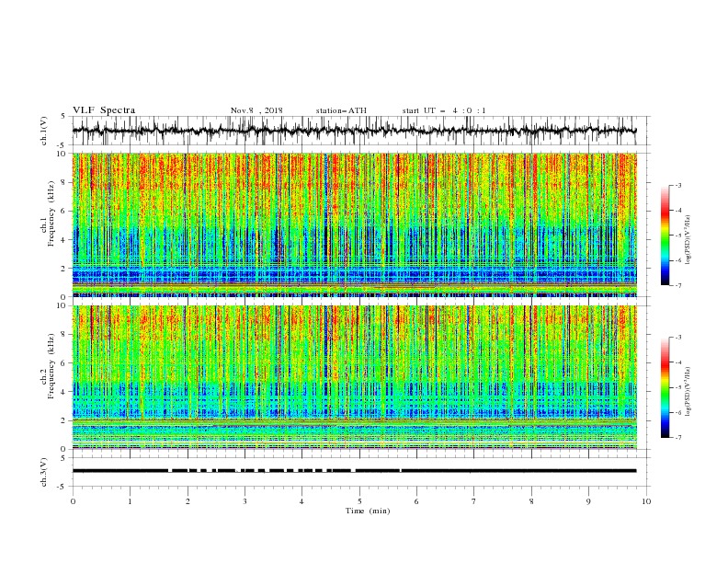Click the ch.1 voltage waveform trace
This screenshot has height=563, width=728.
354,131
